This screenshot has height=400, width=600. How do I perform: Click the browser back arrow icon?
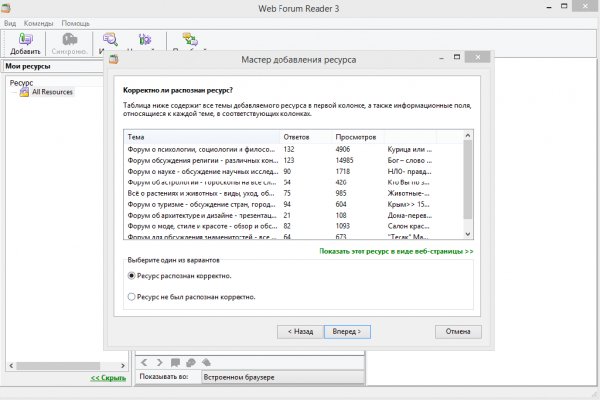click(144, 362)
